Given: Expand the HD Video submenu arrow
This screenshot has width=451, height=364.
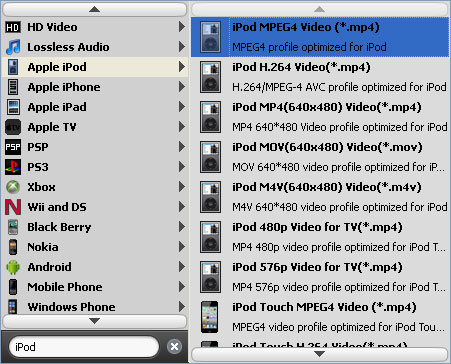Looking at the screenshot, I should [x=182, y=27].
